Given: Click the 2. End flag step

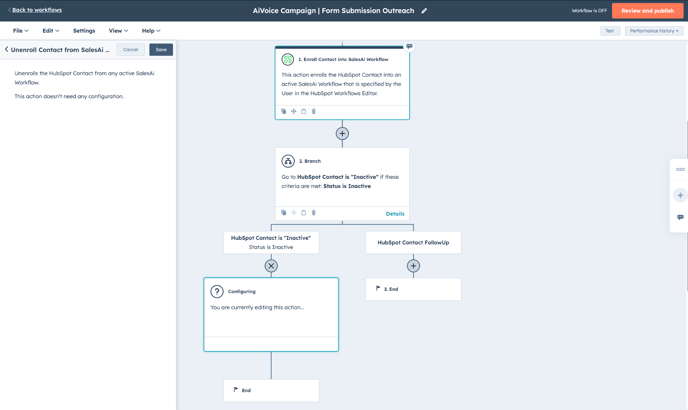Looking at the screenshot, I should pos(413,289).
